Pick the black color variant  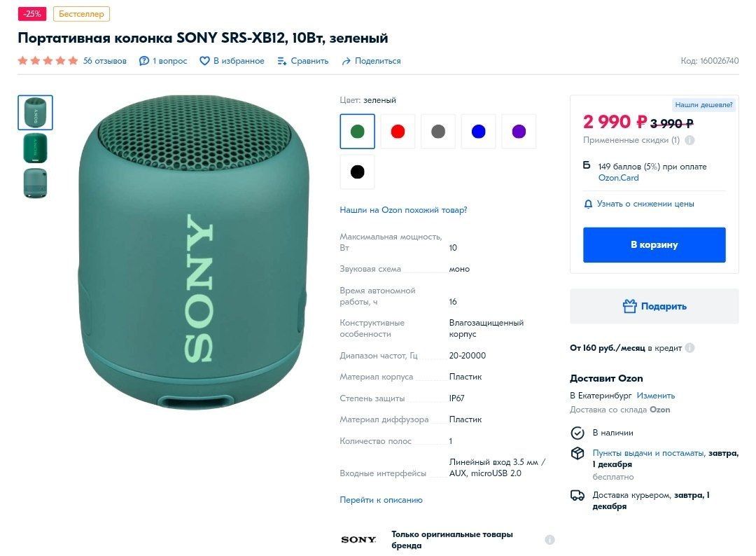point(357,172)
